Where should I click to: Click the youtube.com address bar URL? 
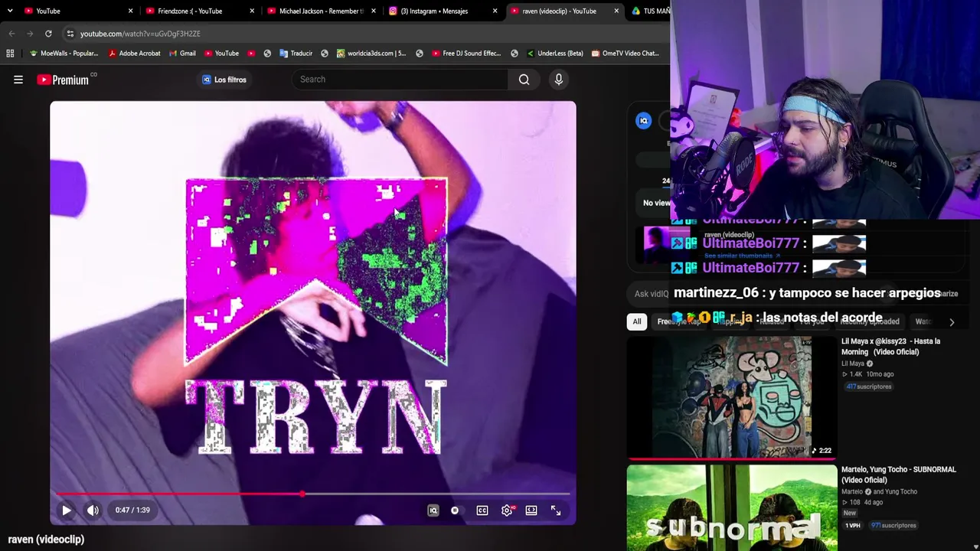140,34
